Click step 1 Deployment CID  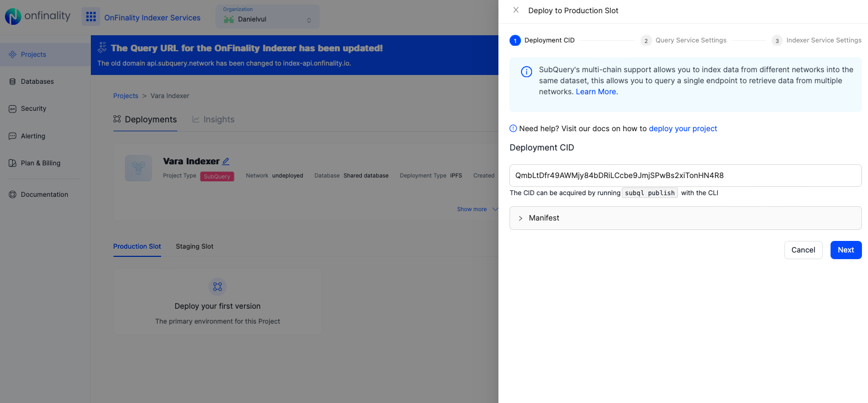coord(542,40)
